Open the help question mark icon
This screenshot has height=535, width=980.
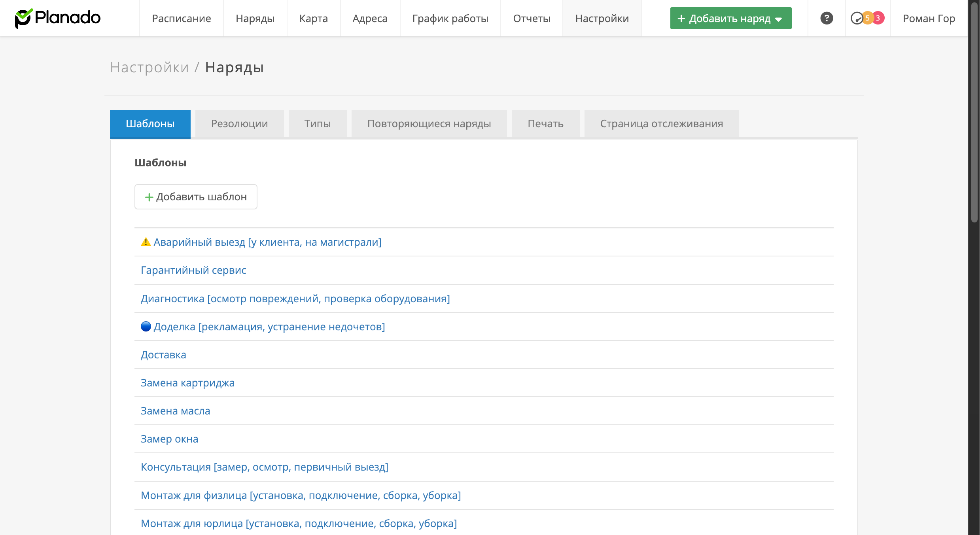827,18
